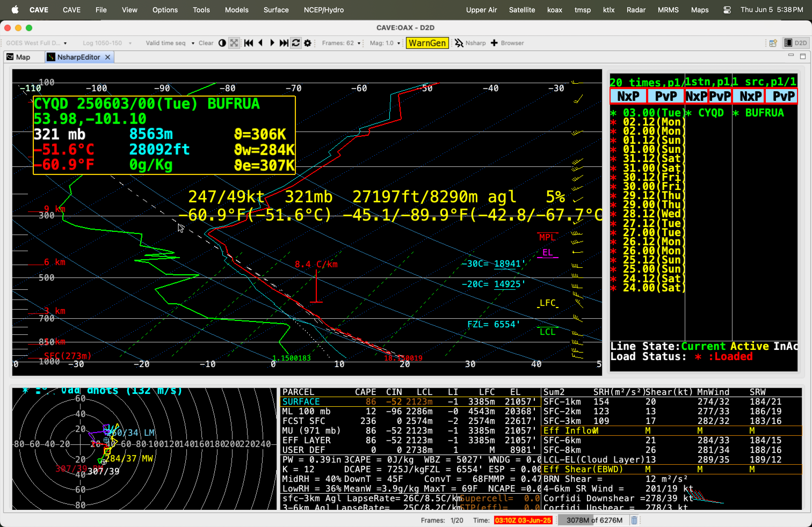
Task: Jump to the first frame
Action: (x=249, y=43)
